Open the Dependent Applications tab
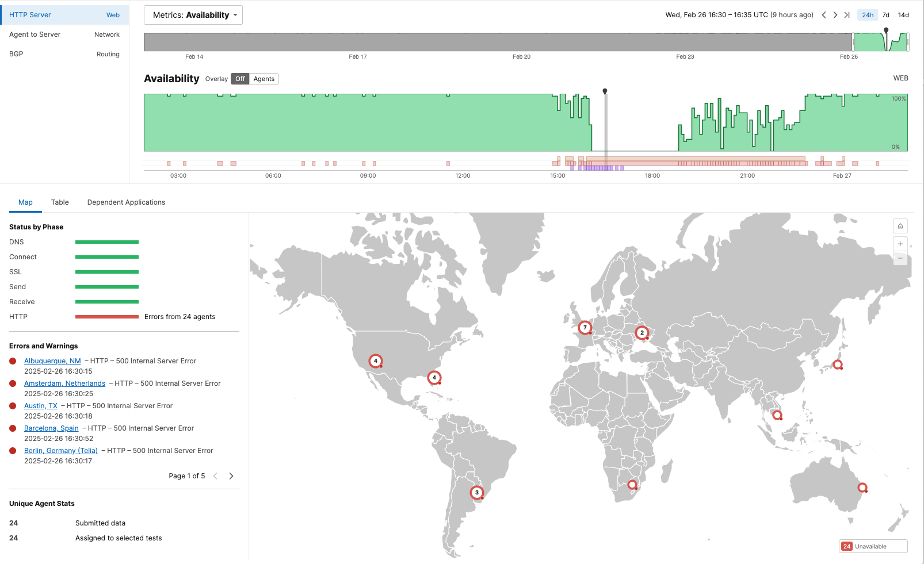The image size is (924, 564). point(126,202)
